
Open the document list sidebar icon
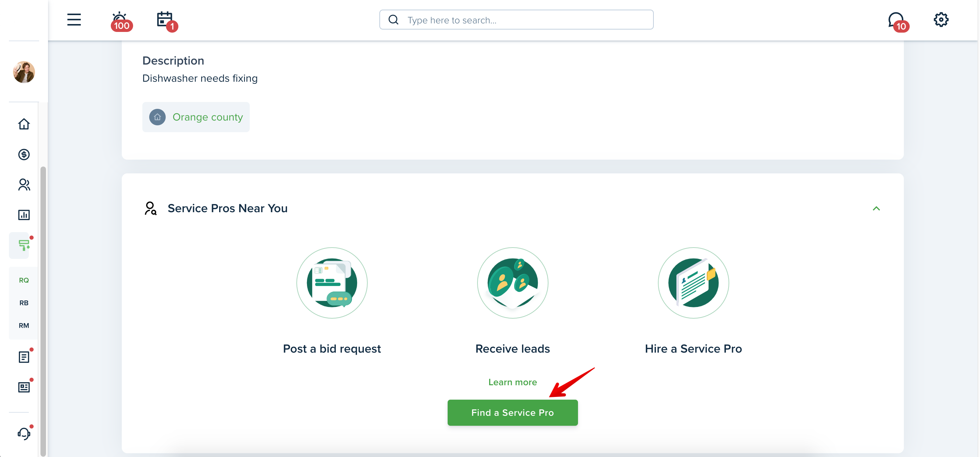pos(24,357)
